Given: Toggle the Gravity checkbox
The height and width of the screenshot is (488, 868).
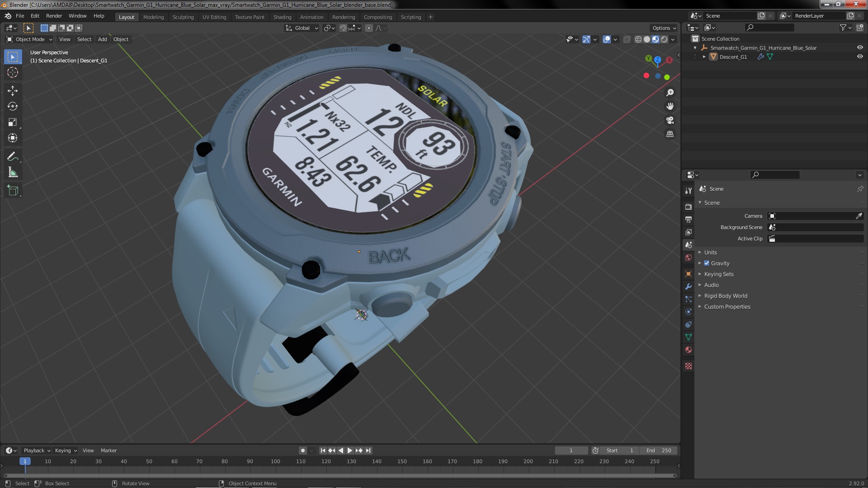Looking at the screenshot, I should click(707, 263).
